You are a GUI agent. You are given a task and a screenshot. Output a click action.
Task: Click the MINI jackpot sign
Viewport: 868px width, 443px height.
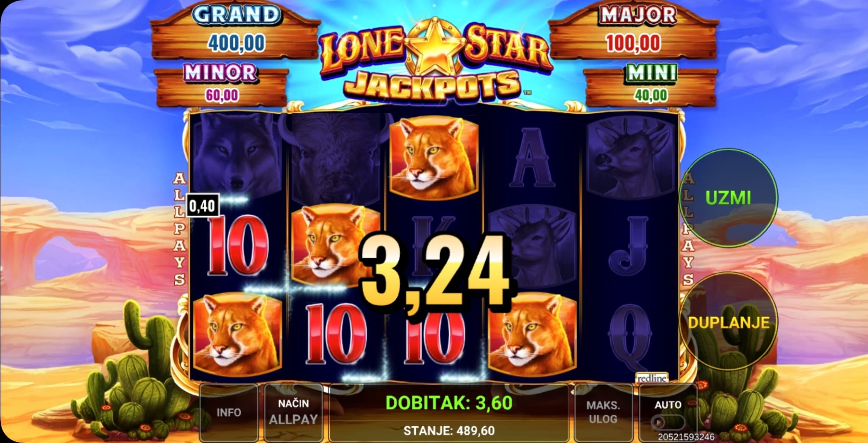click(651, 85)
